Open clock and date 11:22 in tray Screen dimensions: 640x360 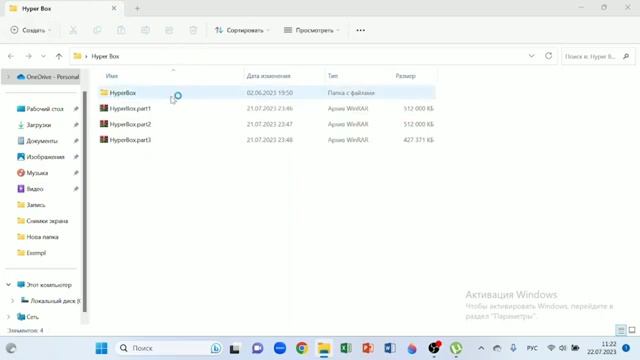pyautogui.click(x=602, y=348)
